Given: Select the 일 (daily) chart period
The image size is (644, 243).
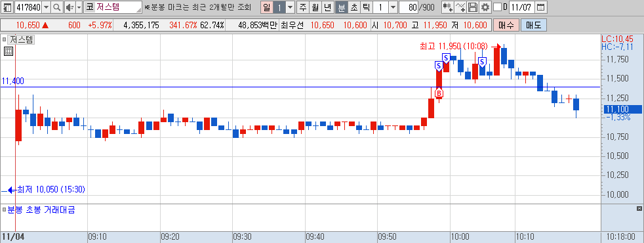Looking at the screenshot, I should [267, 7].
